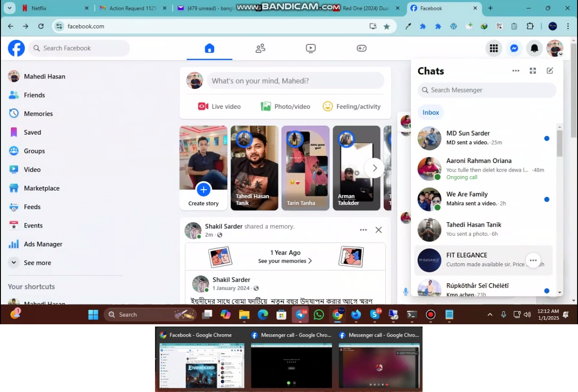Open WhatsApp from the Windows taskbar
This screenshot has height=392, width=578.
tap(319, 315)
